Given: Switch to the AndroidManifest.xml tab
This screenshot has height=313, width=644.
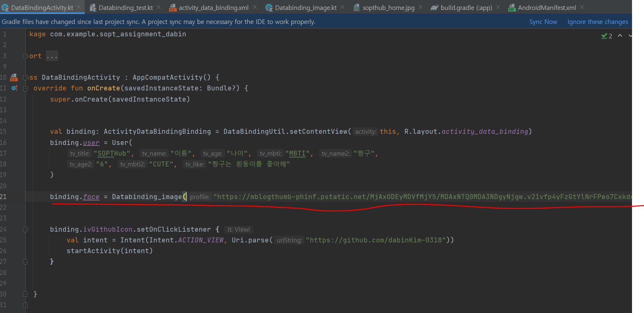Looking at the screenshot, I should pos(547,7).
